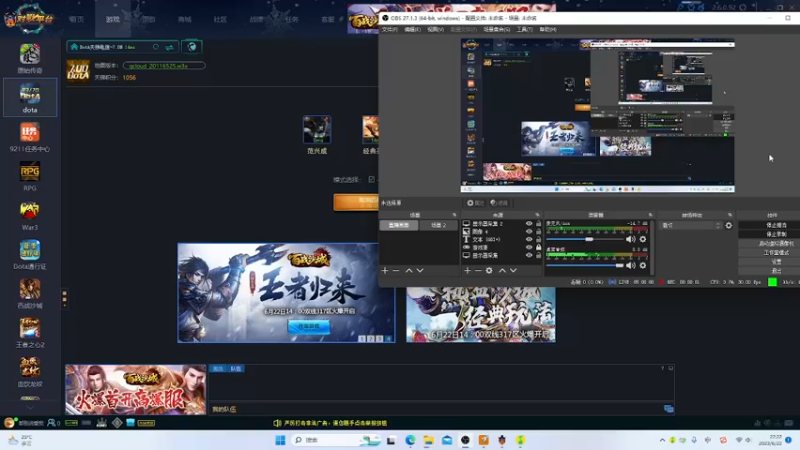Screen dimensions: 800x450
Task: Add a new source with plus icon in OBS
Action: (467, 270)
